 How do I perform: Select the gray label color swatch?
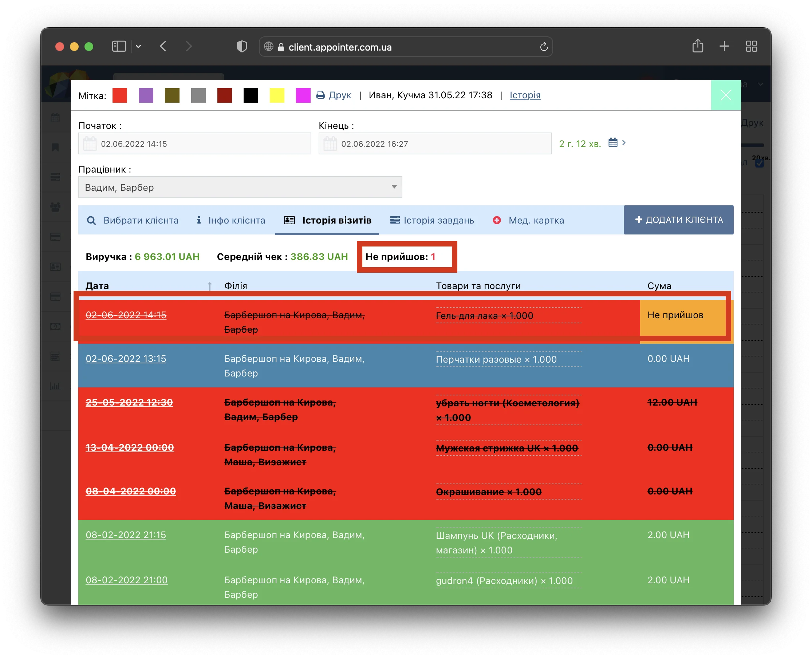pos(198,95)
